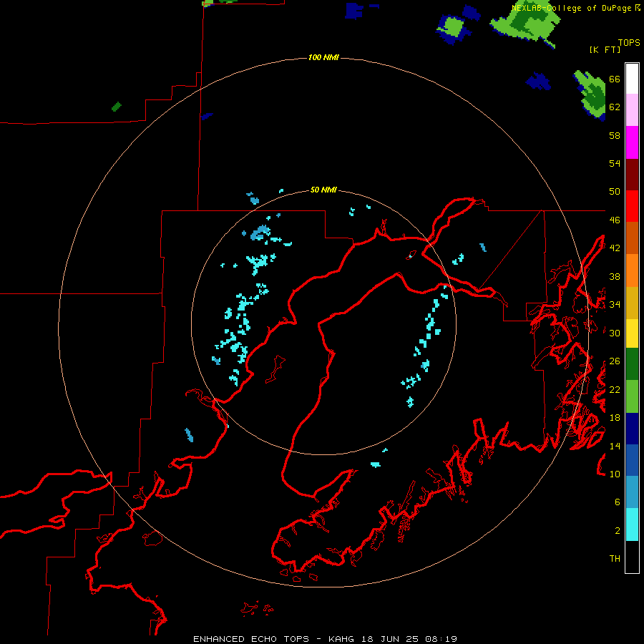
Task: Click the legend value 62
Action: pyautogui.click(x=615, y=107)
